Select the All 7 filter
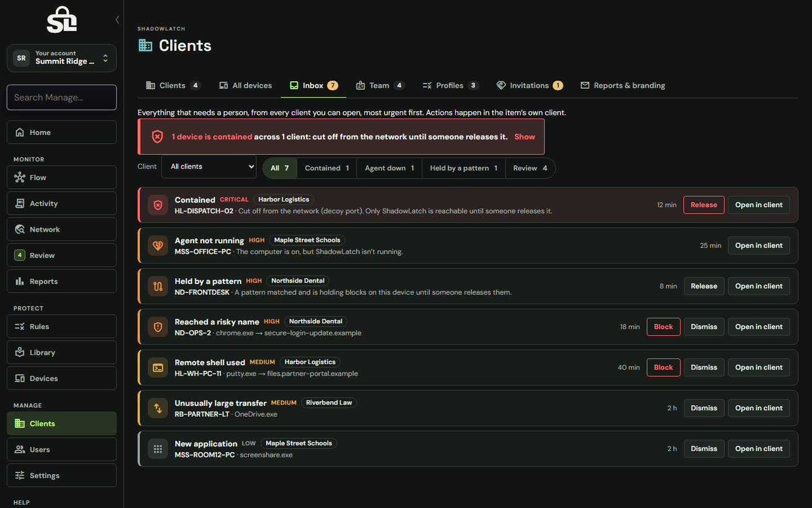This screenshot has width=812, height=508. click(280, 168)
